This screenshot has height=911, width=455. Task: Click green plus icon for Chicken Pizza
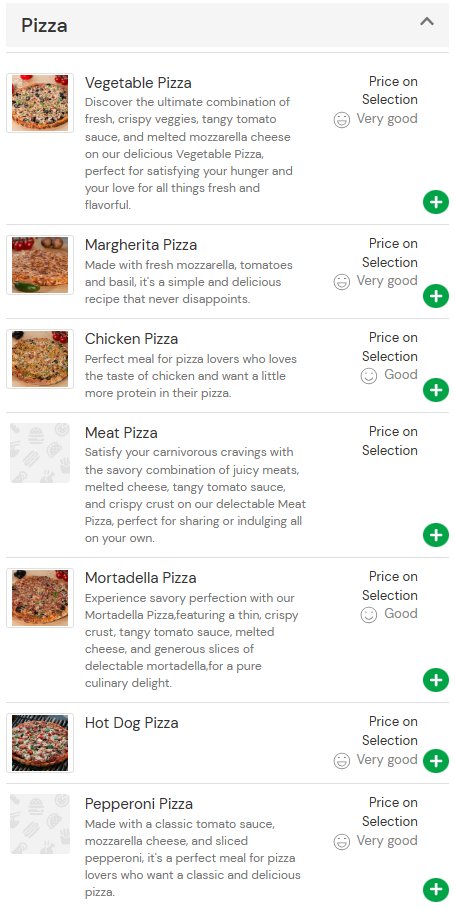(x=436, y=390)
